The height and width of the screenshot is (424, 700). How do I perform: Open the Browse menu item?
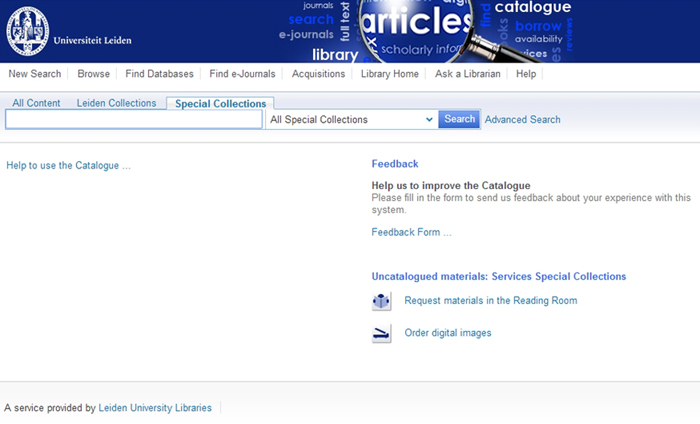click(93, 74)
